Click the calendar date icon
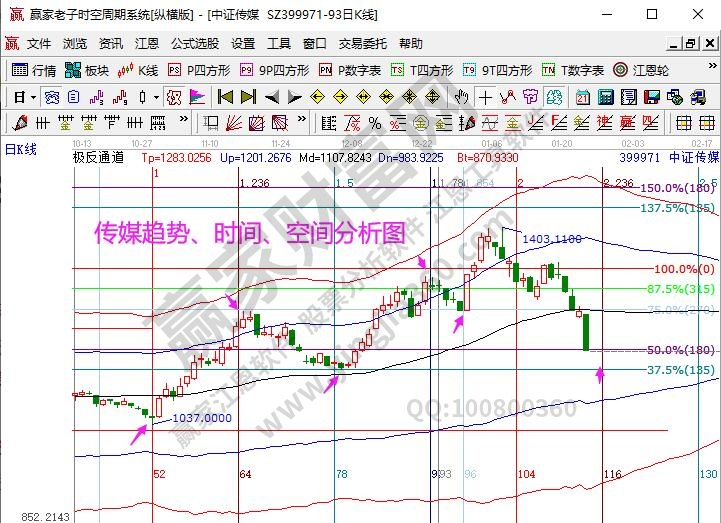 583,97
